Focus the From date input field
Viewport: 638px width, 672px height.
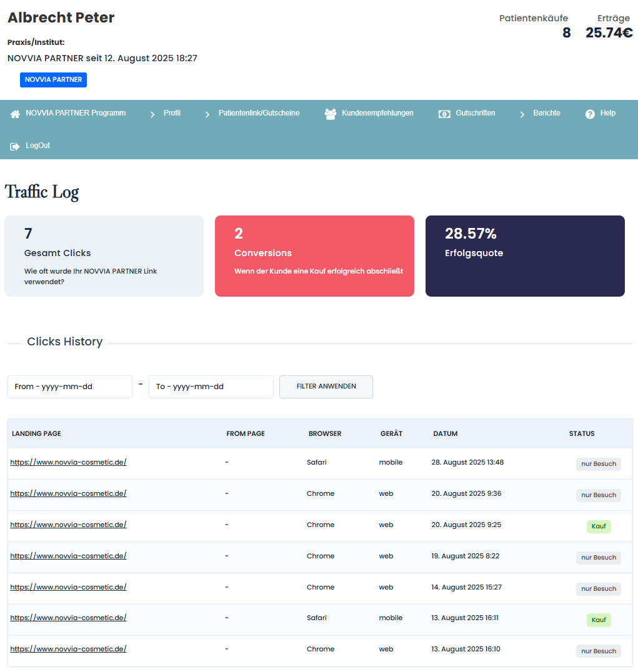point(70,387)
